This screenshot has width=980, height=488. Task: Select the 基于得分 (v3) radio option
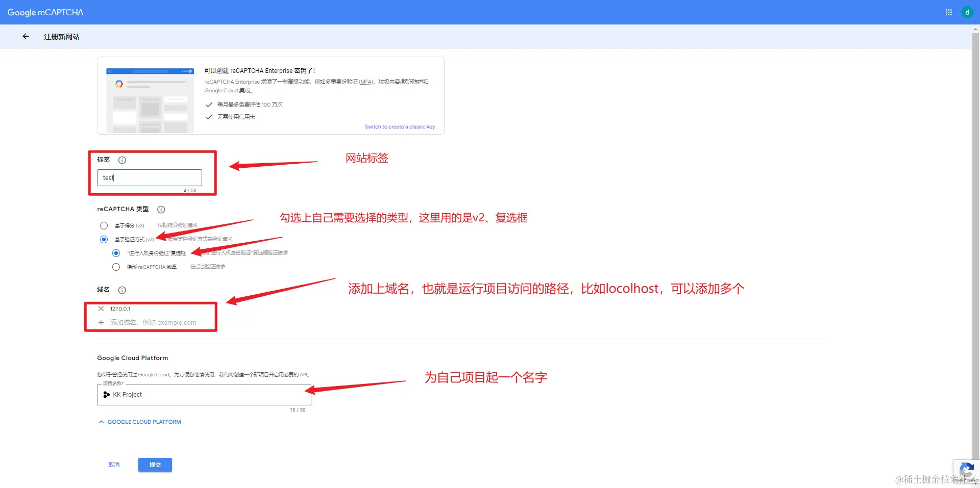(104, 225)
